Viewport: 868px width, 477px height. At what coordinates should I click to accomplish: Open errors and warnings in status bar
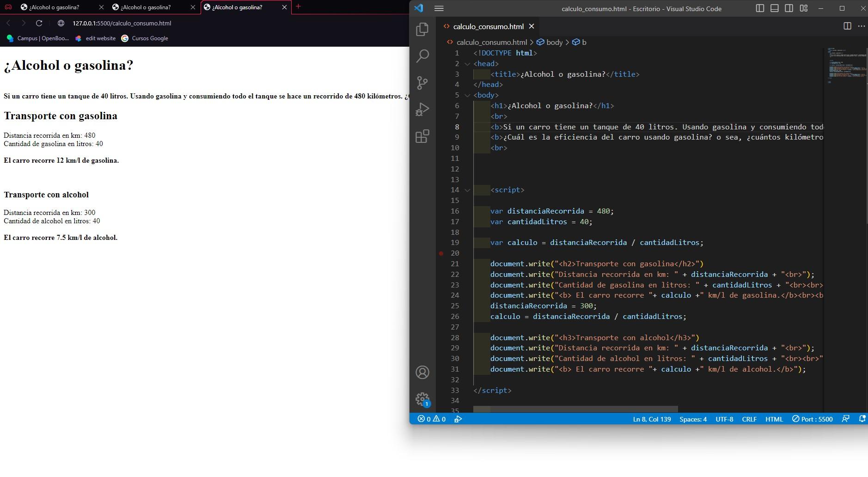[431, 419]
